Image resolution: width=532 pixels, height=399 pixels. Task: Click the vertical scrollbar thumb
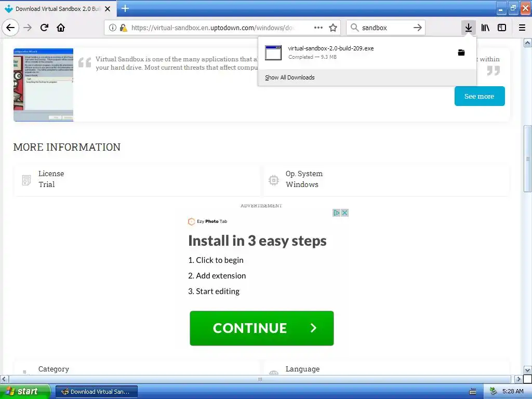point(527,159)
